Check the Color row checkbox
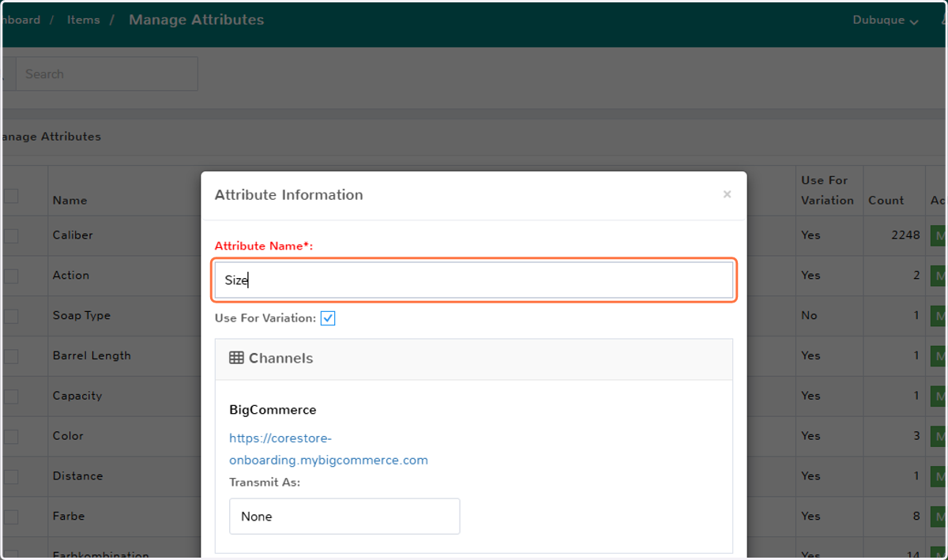Screen dimensions: 948x560 point(10,436)
